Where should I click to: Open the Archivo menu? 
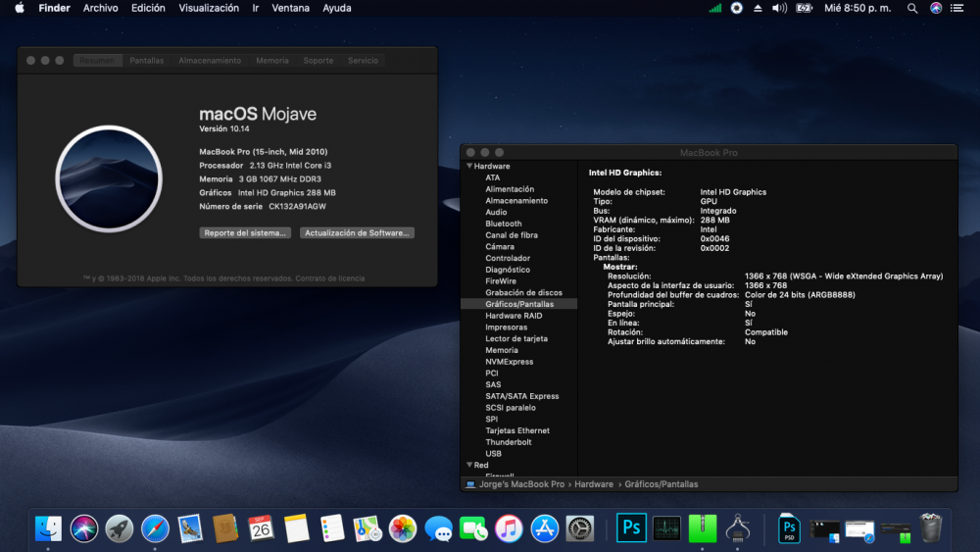pos(101,8)
